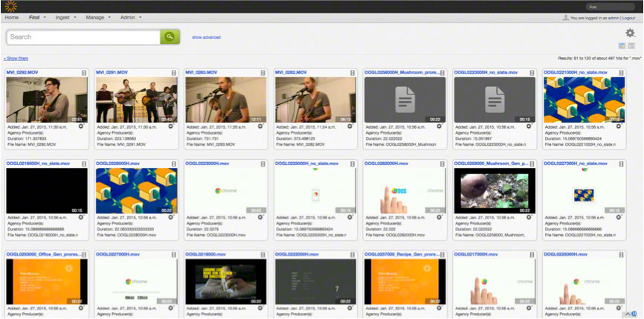The height and width of the screenshot is (319, 644).
Task: Switch to thumbnail grid view
Action: (x=622, y=45)
